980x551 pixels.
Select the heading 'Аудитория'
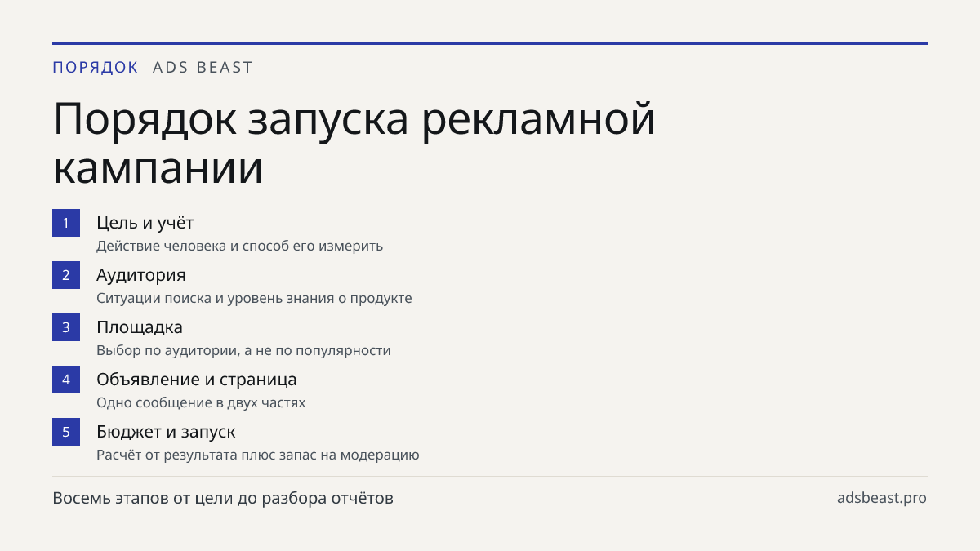pos(141,275)
